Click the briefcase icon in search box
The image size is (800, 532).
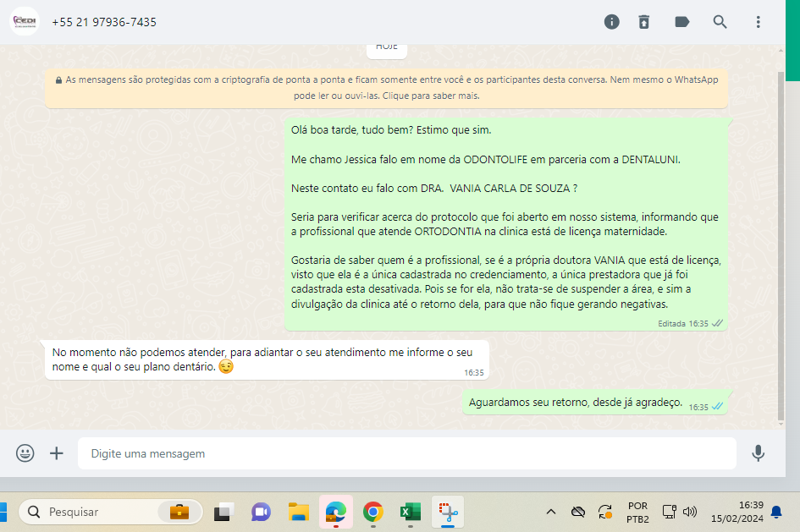tap(179, 512)
